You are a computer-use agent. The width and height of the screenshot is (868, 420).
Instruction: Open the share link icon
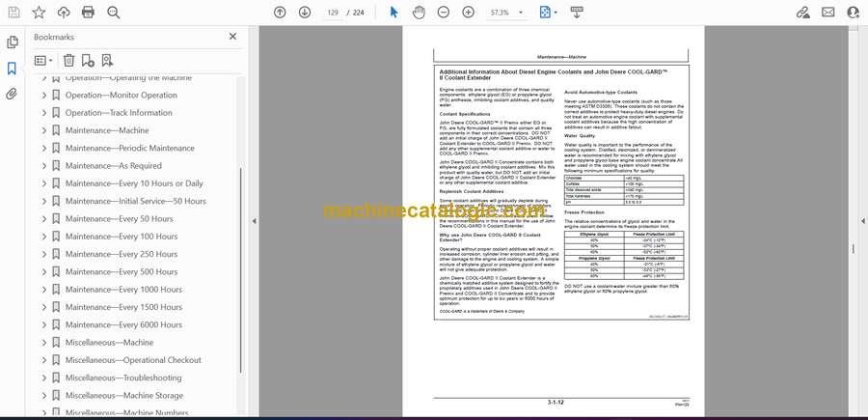click(803, 13)
